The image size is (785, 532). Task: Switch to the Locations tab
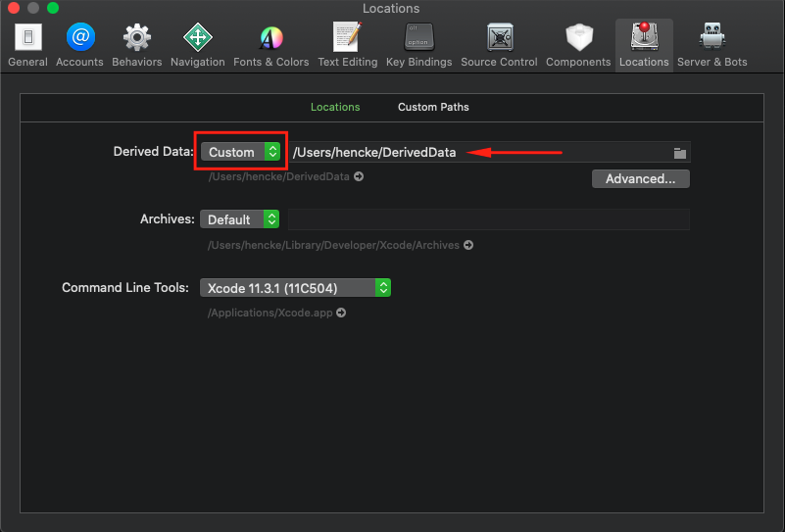click(335, 107)
